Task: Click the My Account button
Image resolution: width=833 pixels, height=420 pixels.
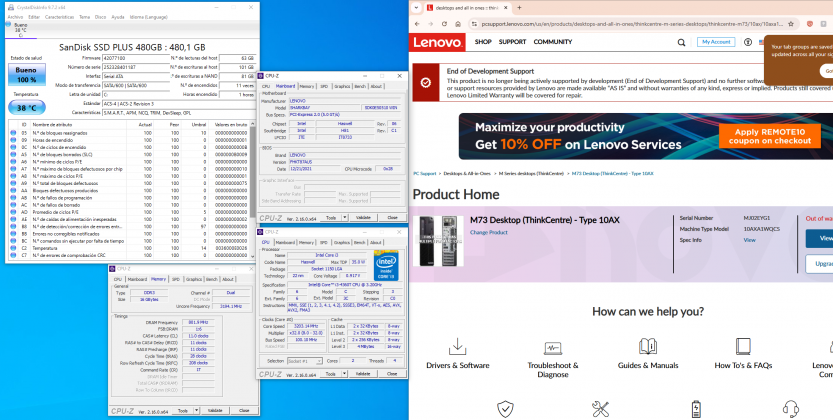Action: 716,42
